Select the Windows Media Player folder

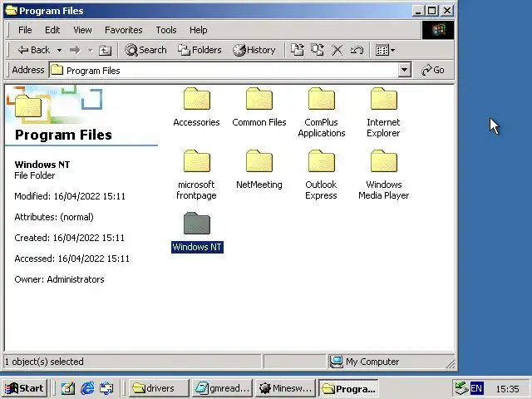click(383, 175)
